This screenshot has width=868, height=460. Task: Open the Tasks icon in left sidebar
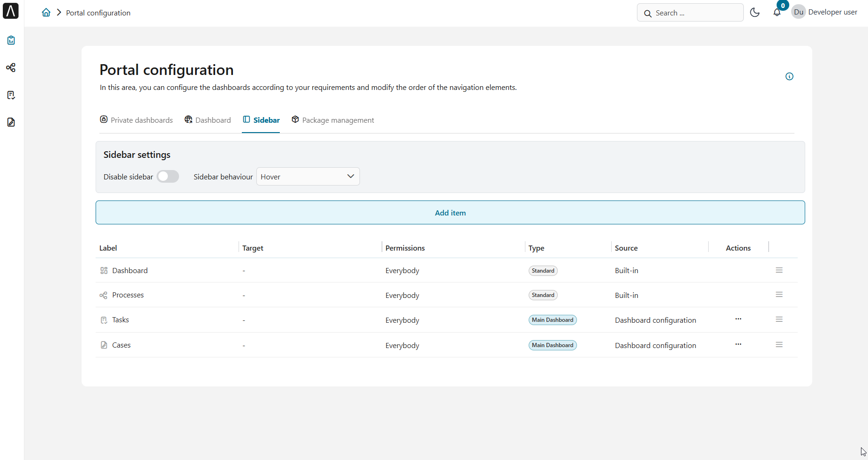coord(11,95)
